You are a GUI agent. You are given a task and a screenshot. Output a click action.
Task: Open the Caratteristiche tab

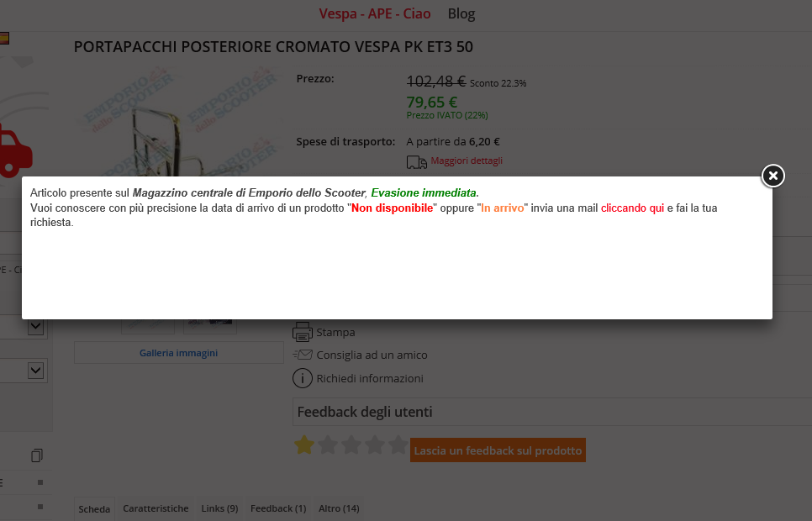pos(156,508)
